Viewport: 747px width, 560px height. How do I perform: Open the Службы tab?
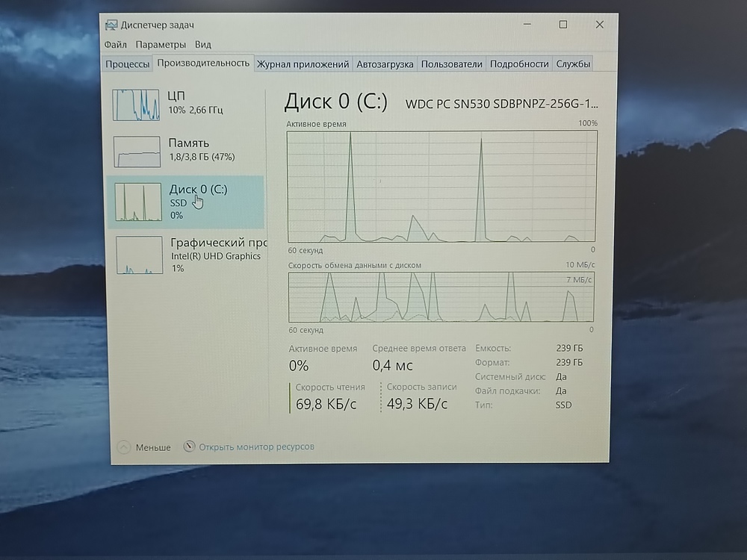(x=573, y=64)
